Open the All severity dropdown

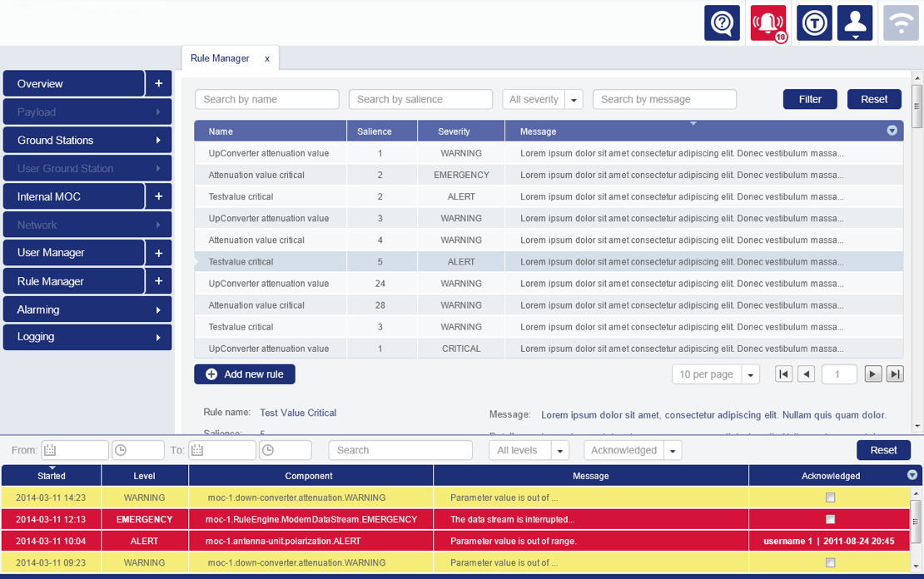tap(574, 100)
